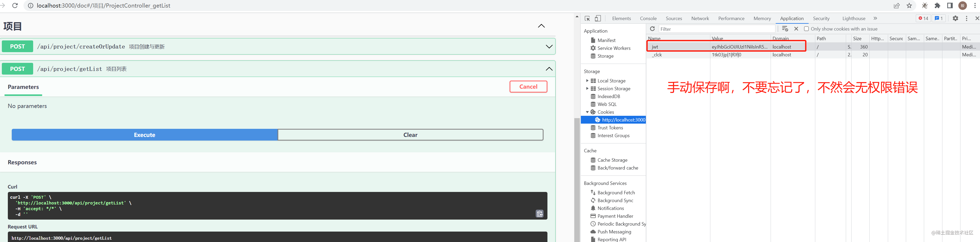This screenshot has height=242, width=980.
Task: Open DevTools settings gear
Action: point(955,18)
